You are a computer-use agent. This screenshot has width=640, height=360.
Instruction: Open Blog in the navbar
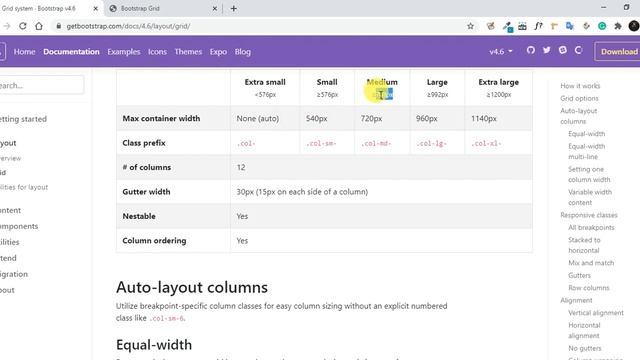242,52
